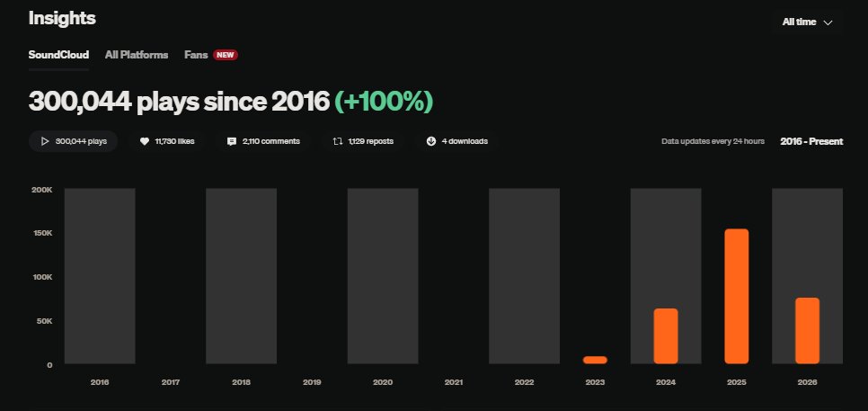Click the 2017 axis label
Image resolution: width=868 pixels, height=411 pixels.
(171, 382)
